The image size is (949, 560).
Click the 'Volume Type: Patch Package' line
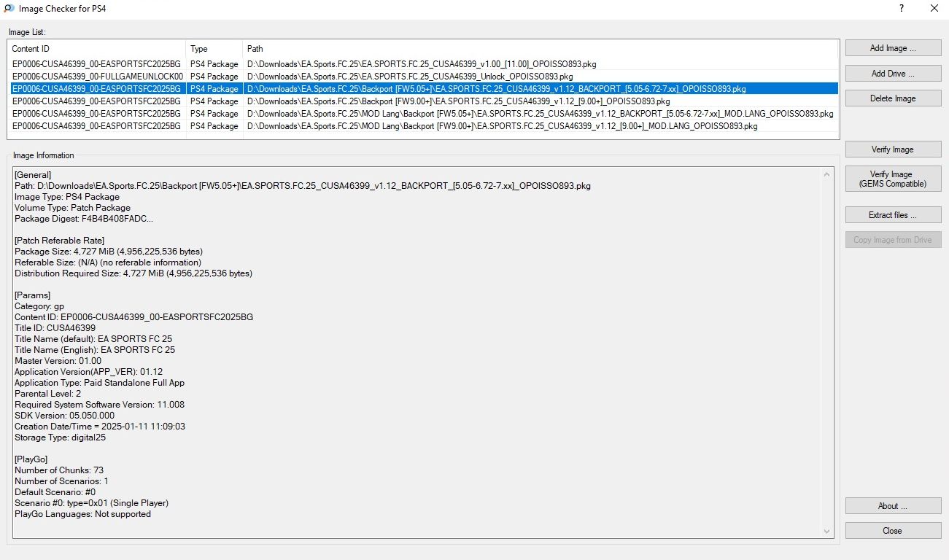(72, 208)
